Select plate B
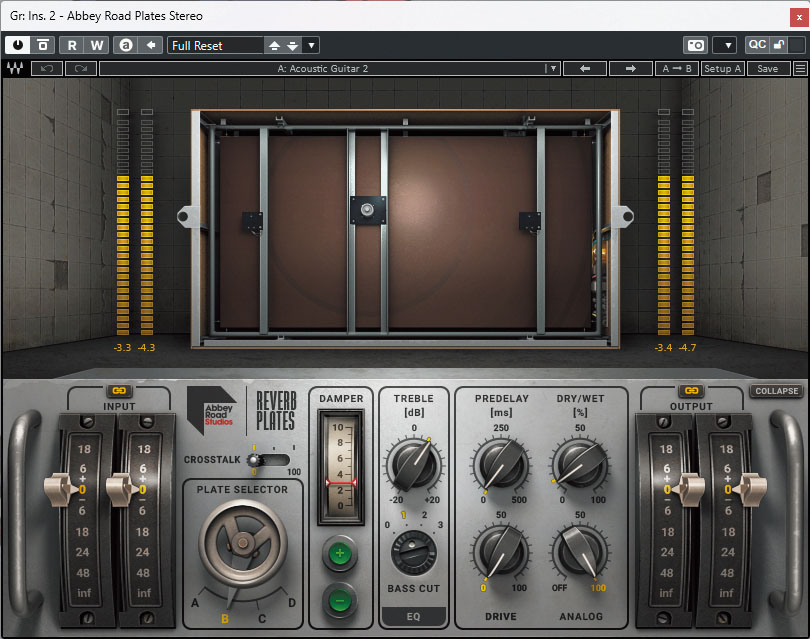810x639 pixels. pyautogui.click(x=225, y=618)
